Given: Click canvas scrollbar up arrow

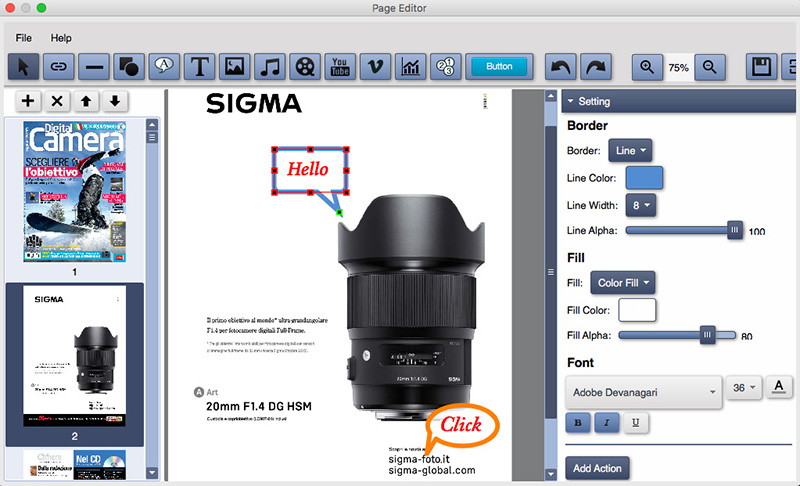Looking at the screenshot, I should pyautogui.click(x=551, y=96).
